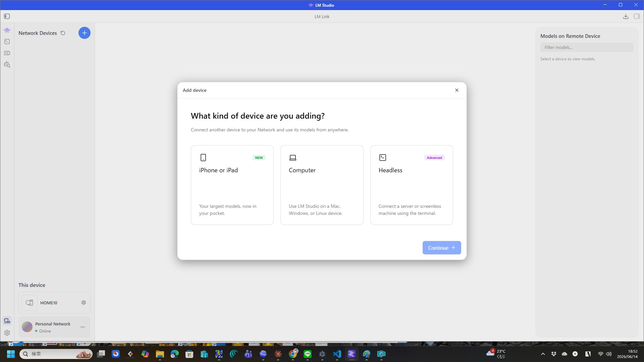This screenshot has width=644, height=362.
Task: Open the LM Link sidebar icon
Action: coord(7,321)
